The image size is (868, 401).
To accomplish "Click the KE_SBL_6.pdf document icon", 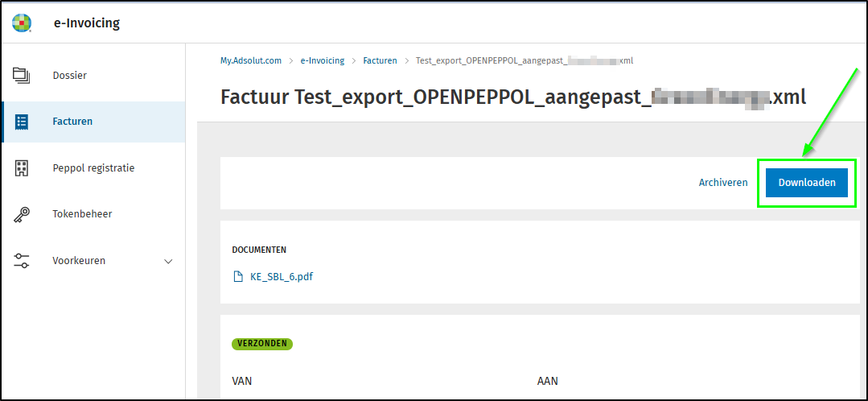I will point(237,276).
